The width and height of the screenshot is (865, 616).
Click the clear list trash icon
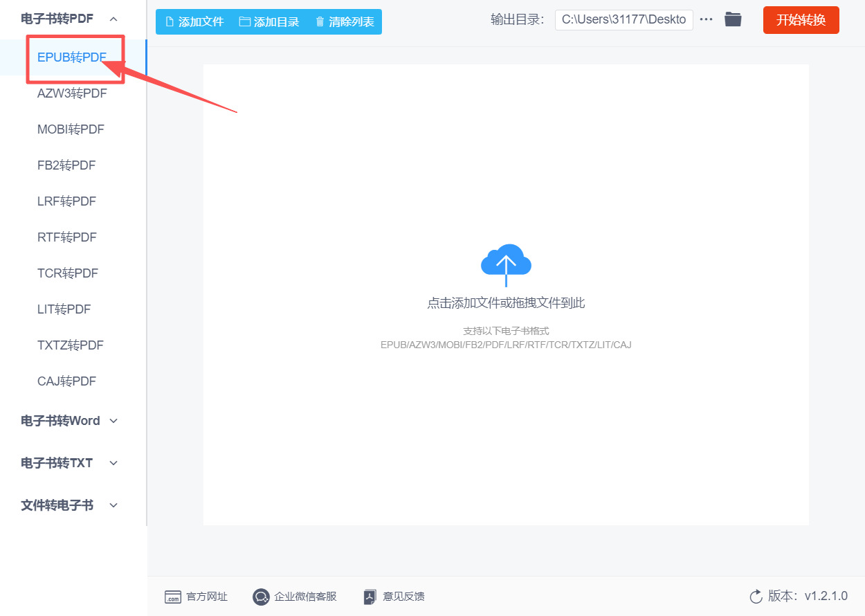(x=320, y=21)
